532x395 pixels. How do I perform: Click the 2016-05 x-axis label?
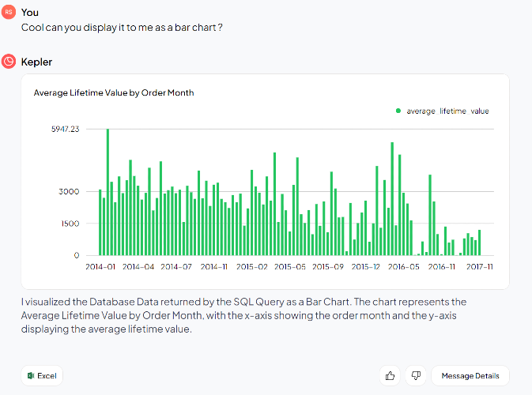(x=404, y=267)
